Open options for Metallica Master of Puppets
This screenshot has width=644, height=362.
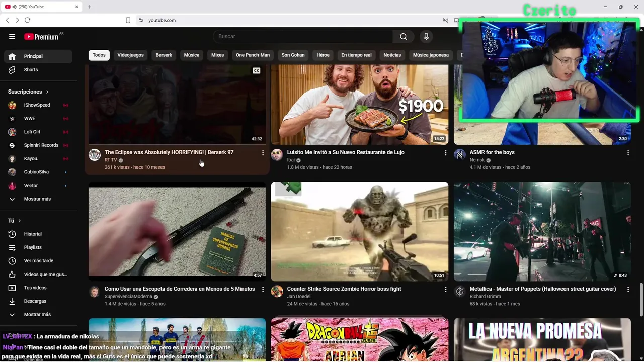628,290
